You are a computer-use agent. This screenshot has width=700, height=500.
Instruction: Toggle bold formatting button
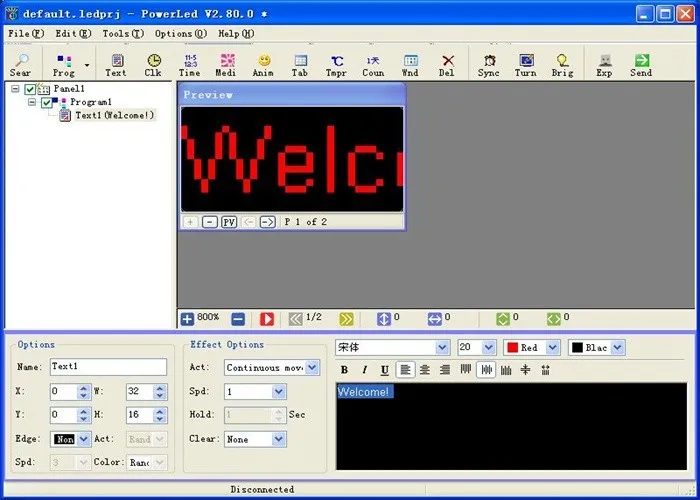pos(344,370)
